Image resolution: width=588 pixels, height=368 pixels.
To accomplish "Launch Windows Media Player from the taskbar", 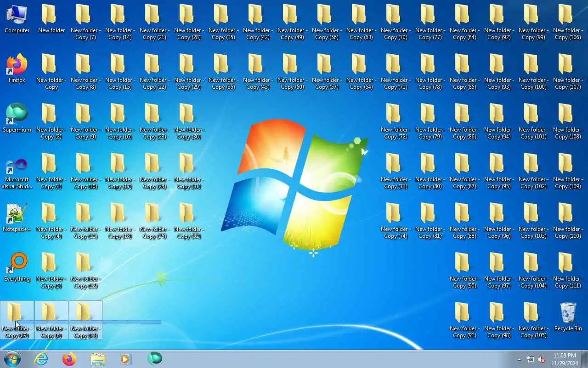I will [x=126, y=359].
